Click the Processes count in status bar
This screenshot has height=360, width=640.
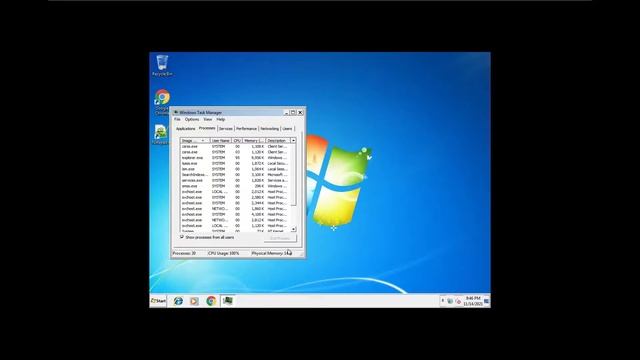184,253
